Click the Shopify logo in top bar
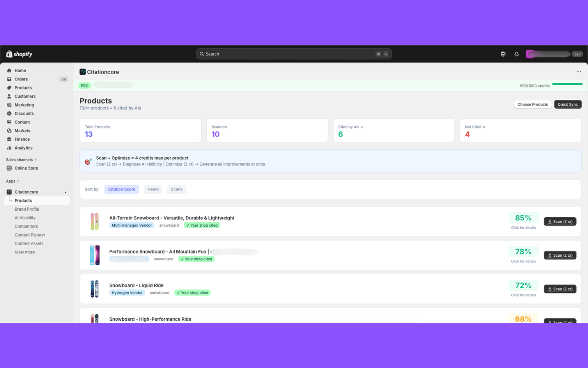Image resolution: width=588 pixels, height=368 pixels. point(19,54)
